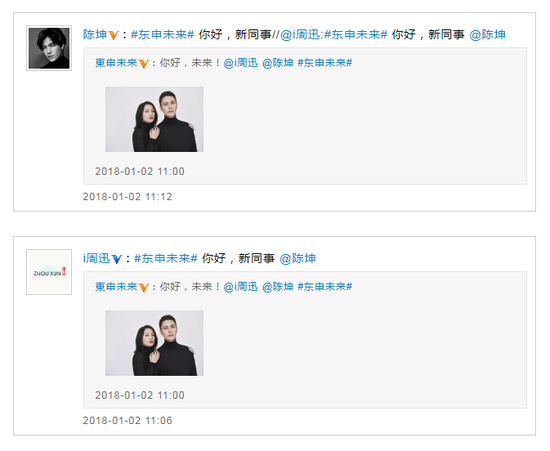Screen dimensions: 550x451
Task: Click the 2018-01-02 11:12 post timestamp
Action: click(128, 197)
